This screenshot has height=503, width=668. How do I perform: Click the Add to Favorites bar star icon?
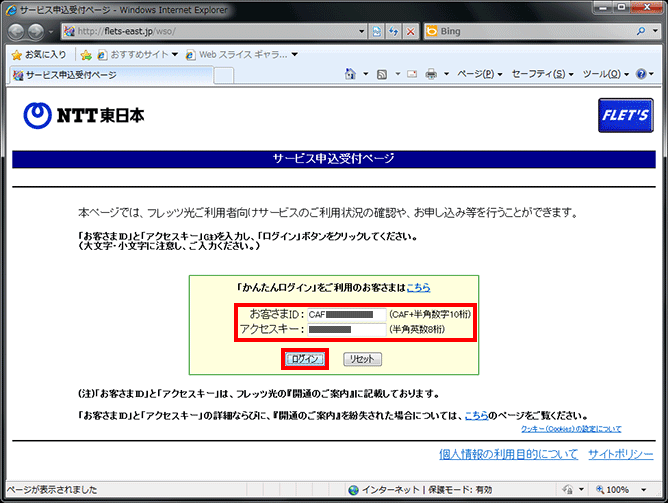pos(86,55)
